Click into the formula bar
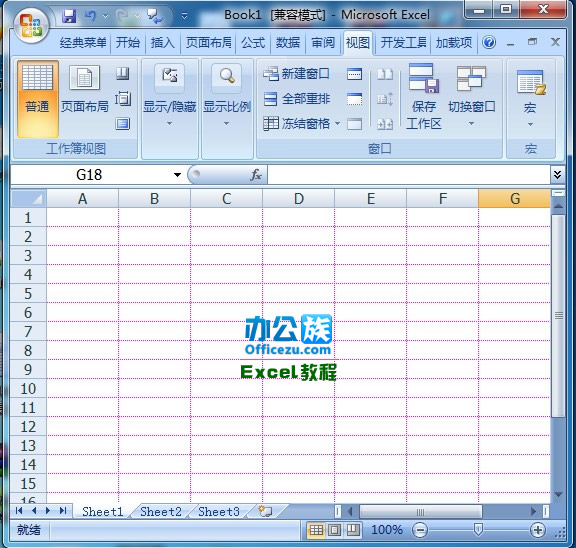 pos(408,174)
